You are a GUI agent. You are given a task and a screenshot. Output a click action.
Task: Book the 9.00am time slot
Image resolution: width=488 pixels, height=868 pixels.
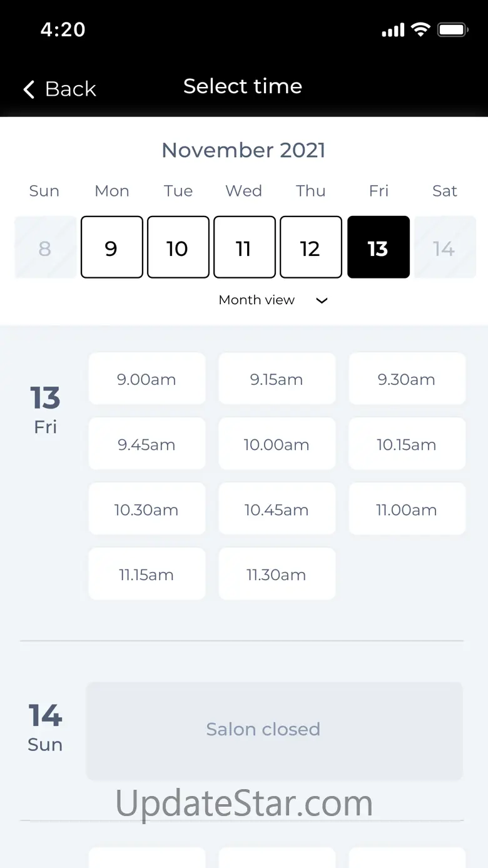[146, 379]
